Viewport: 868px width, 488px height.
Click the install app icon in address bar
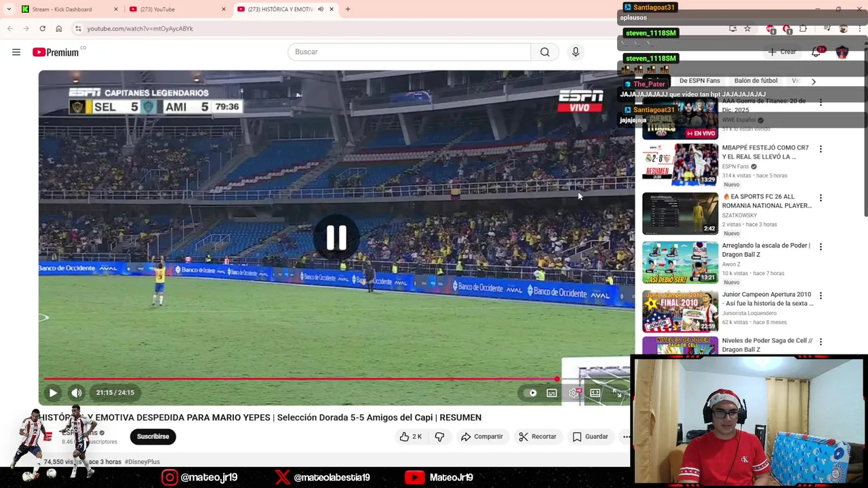733,28
